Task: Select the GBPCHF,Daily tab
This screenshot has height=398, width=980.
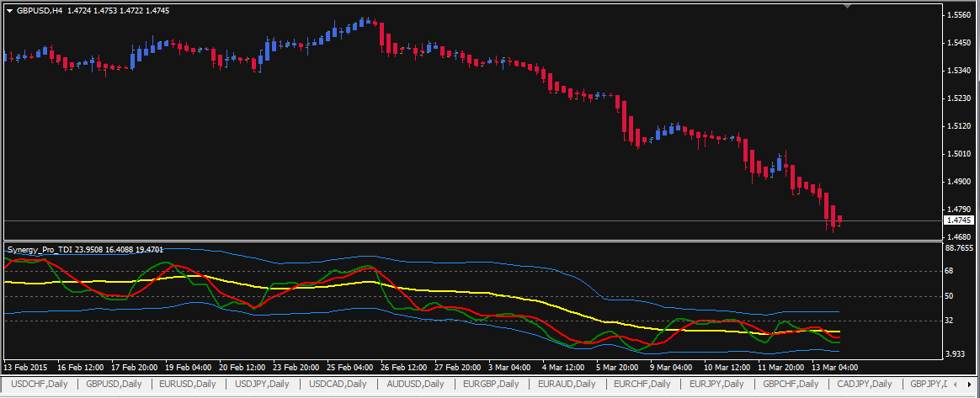Action: point(791,384)
